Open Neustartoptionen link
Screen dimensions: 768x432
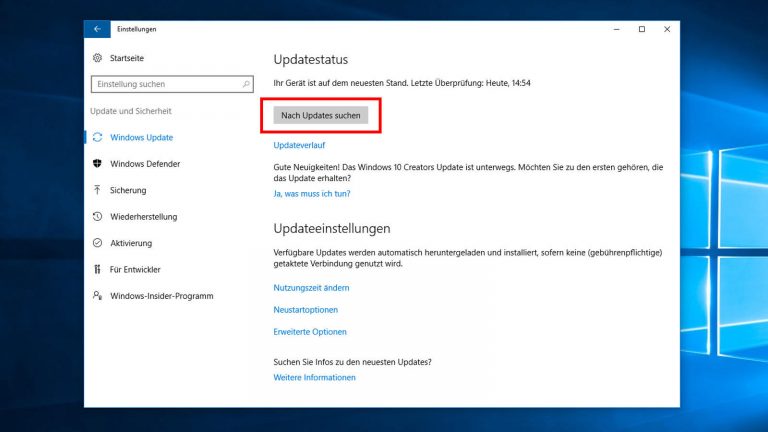306,310
